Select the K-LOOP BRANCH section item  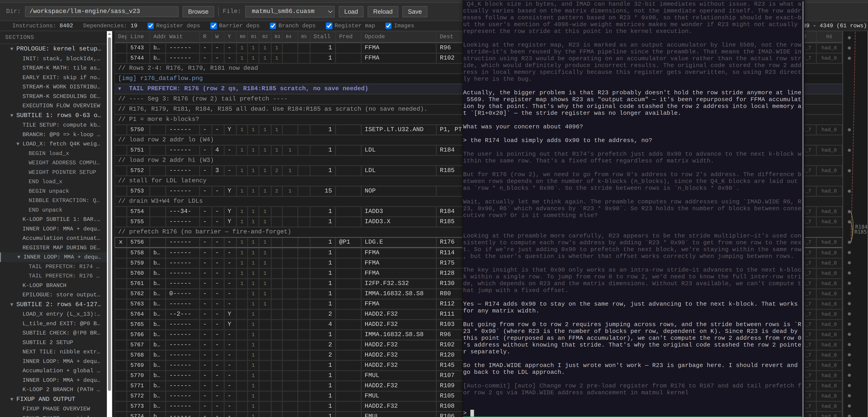[x=44, y=285]
